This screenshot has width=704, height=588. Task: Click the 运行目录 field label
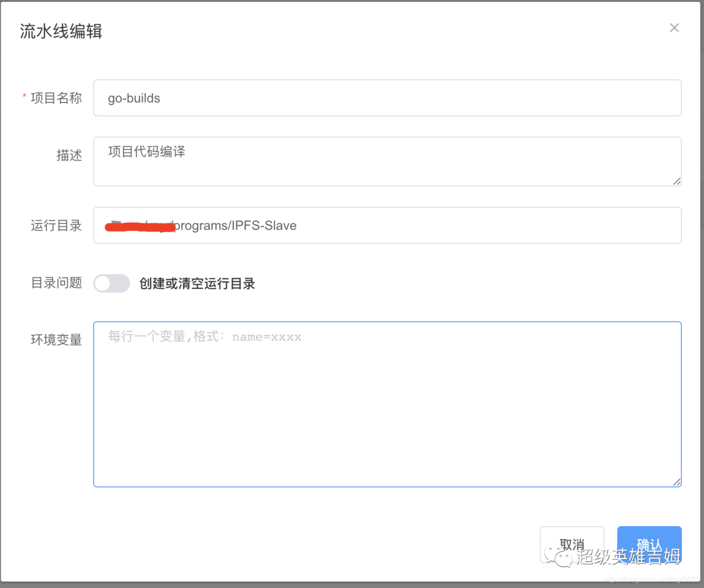coord(56,226)
